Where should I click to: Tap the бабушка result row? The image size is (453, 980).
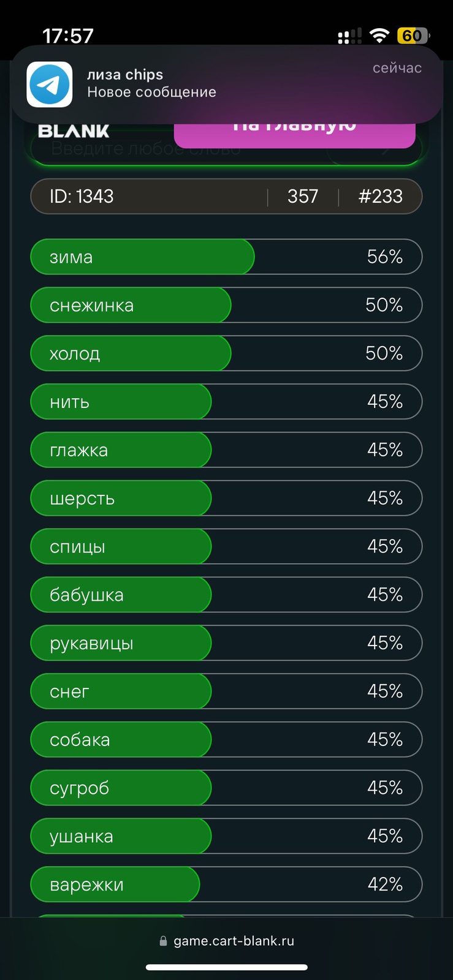pyautogui.click(x=226, y=595)
